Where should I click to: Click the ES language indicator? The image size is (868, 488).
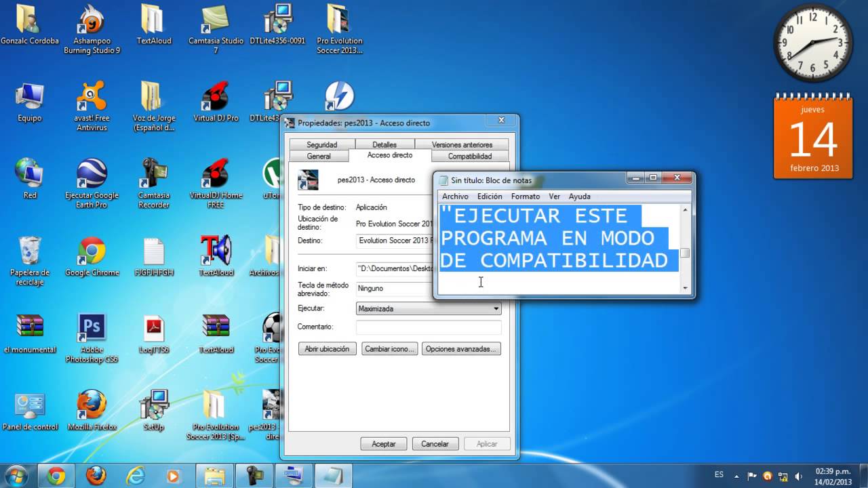[719, 474]
